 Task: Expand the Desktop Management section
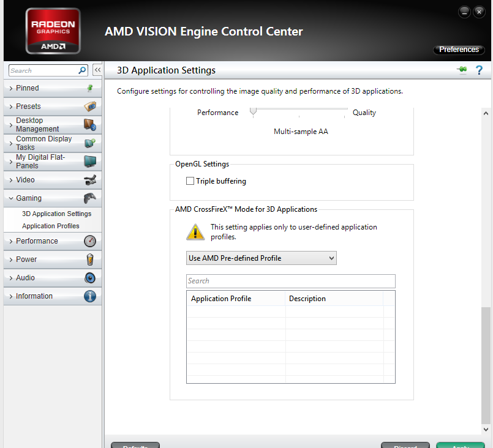click(x=53, y=125)
